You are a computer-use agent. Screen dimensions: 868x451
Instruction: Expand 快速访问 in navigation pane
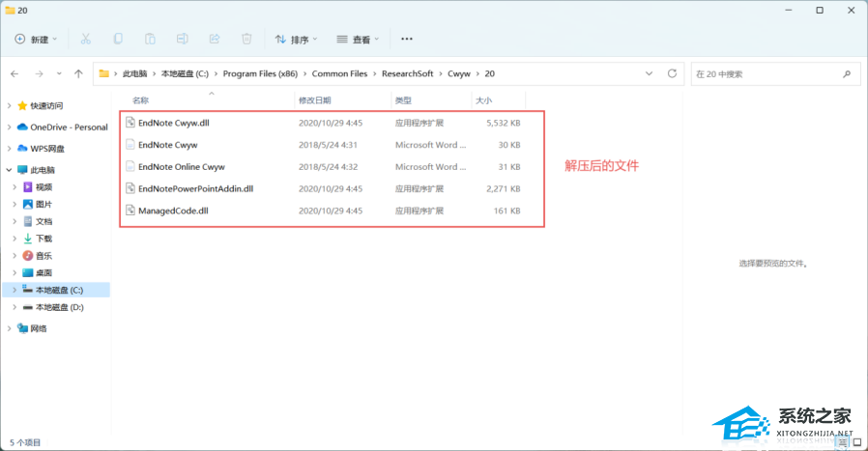[9, 105]
